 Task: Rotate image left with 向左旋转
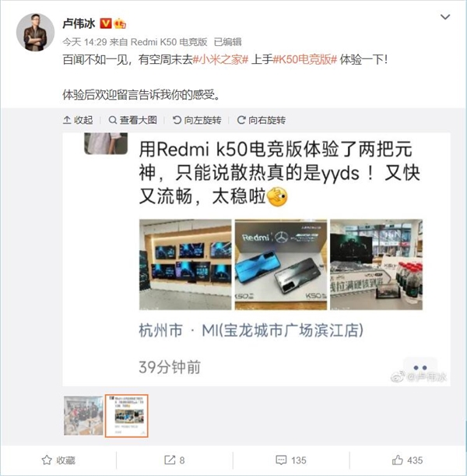197,120
